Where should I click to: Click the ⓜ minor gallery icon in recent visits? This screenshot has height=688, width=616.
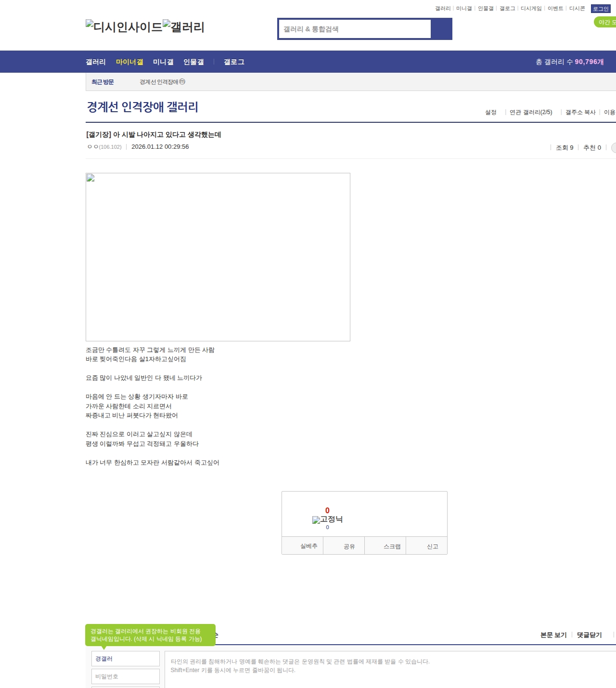[x=182, y=82]
